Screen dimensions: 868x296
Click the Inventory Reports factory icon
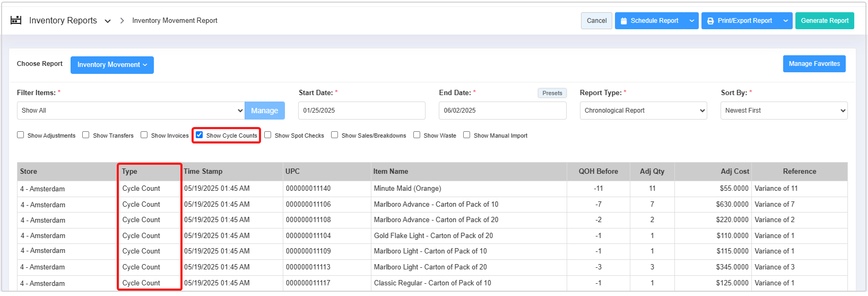16,20
